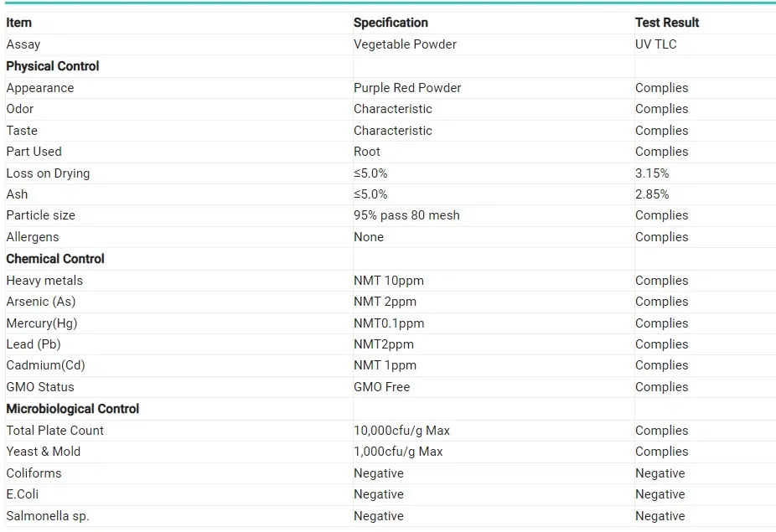Click the Specification column header
Viewport: 776px width, 532px height.
coord(391,23)
